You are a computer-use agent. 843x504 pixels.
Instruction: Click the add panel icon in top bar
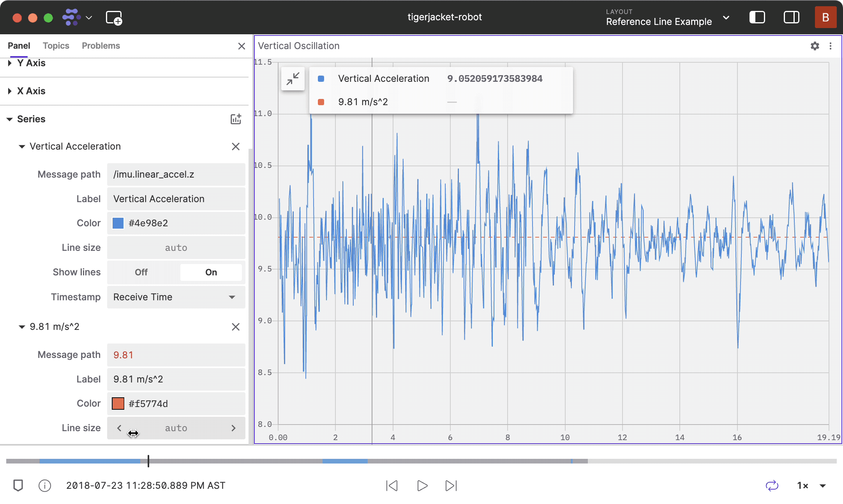pos(114,18)
